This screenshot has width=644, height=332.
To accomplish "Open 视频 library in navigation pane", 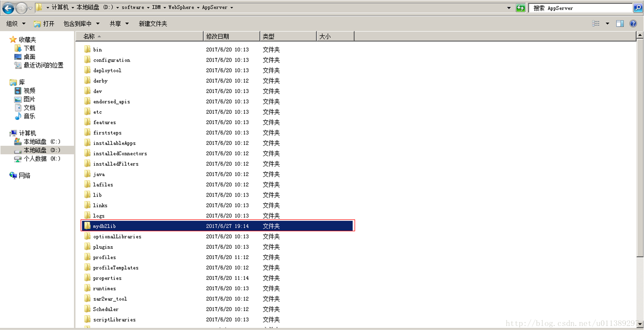I will tap(29, 91).
